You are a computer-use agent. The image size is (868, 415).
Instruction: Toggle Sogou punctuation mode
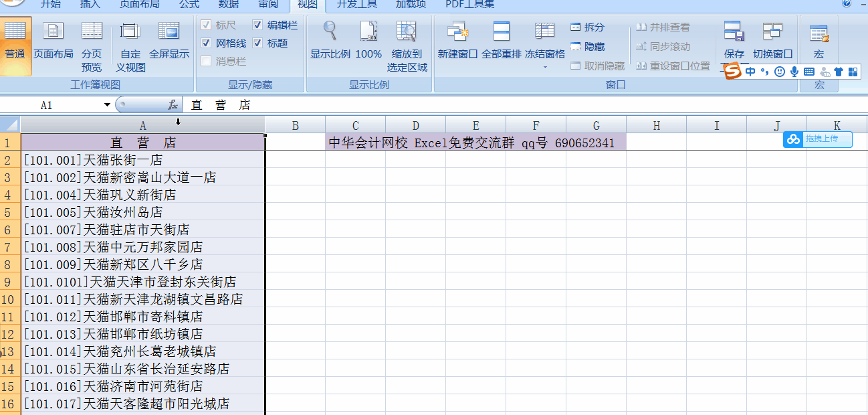coord(764,72)
